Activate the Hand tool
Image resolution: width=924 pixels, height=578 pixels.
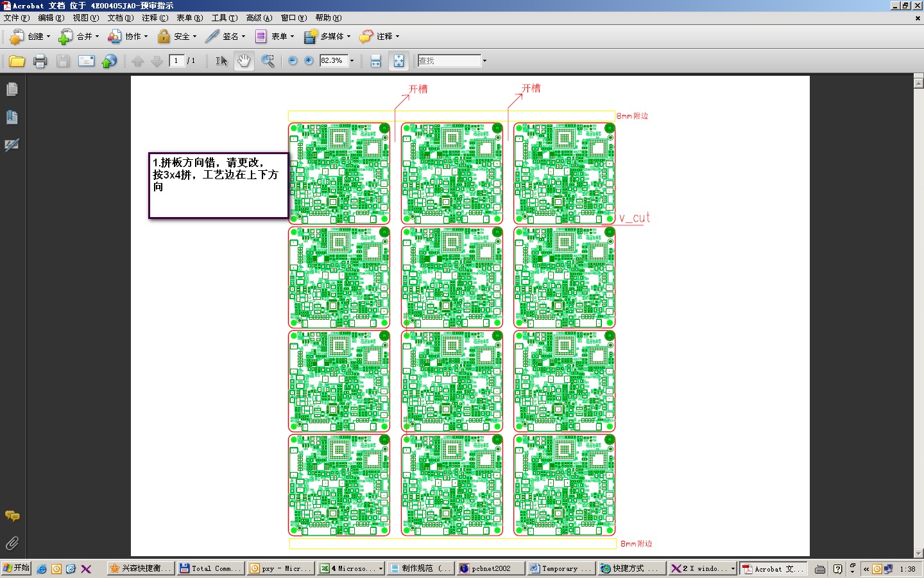pyautogui.click(x=244, y=61)
